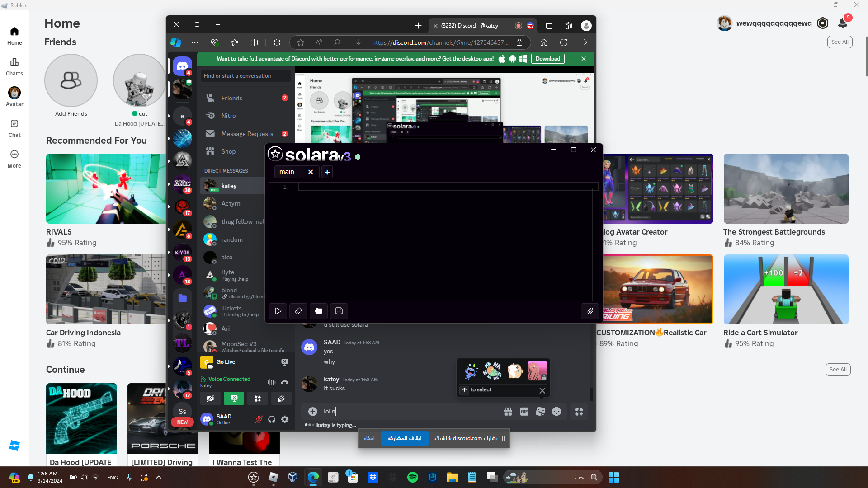Open Roblox notifications bell
This screenshot has height=488, width=868.
pos(843,23)
